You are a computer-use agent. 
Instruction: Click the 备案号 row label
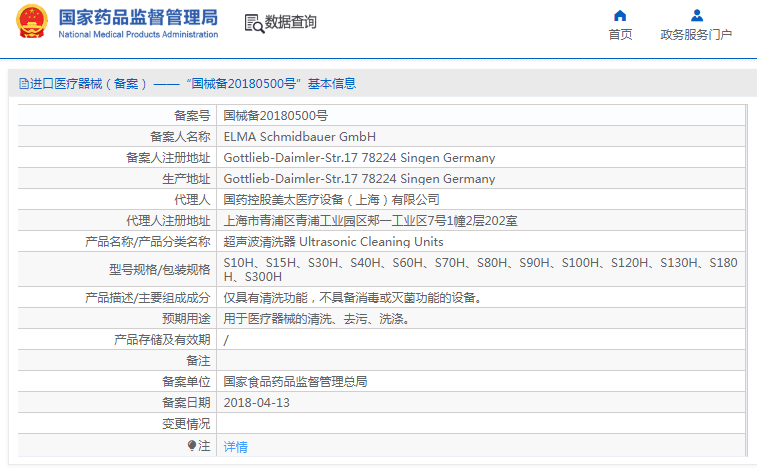(192, 116)
